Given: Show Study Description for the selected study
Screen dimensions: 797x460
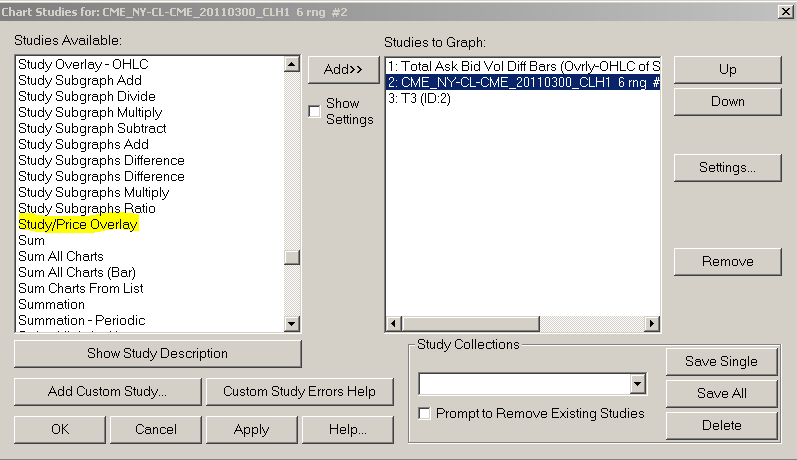Looking at the screenshot, I should (x=158, y=354).
